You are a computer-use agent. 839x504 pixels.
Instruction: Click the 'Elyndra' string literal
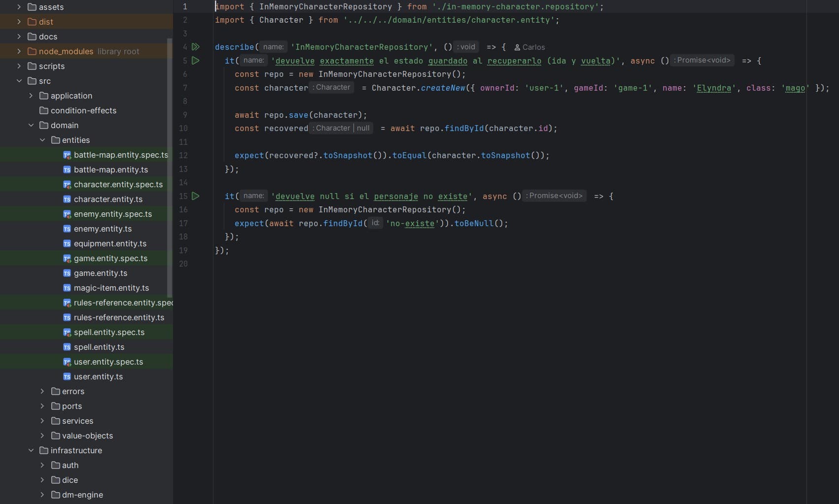[x=714, y=88]
